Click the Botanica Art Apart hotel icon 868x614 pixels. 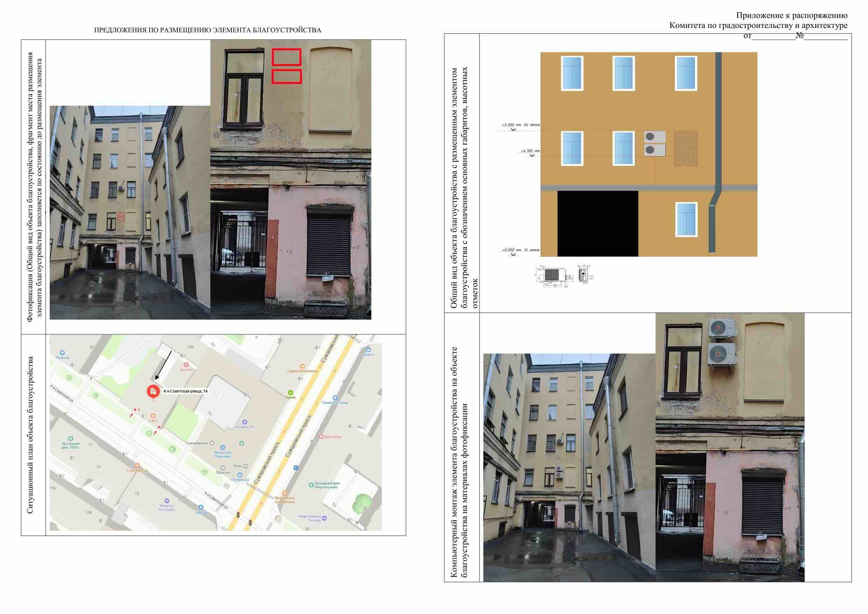[x=167, y=501]
